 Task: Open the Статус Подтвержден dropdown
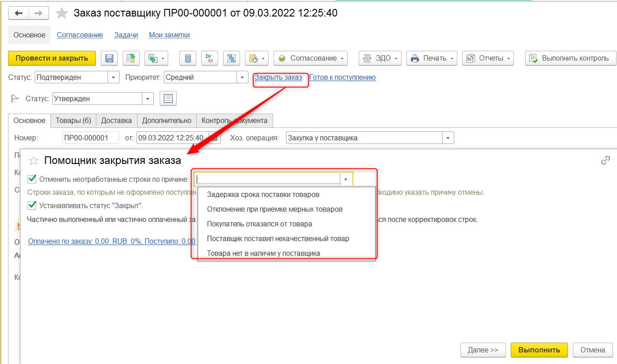click(x=113, y=77)
